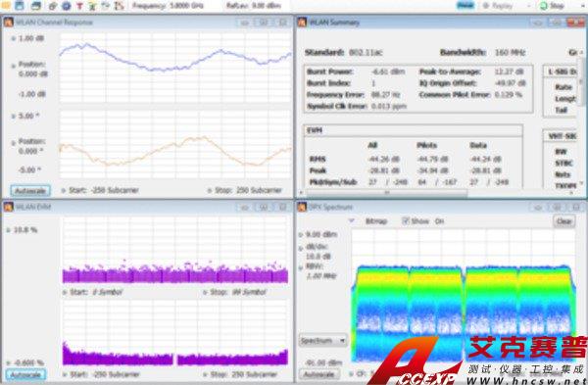
Task: Click the Frequency 5.8000 GHz field
Action: click(168, 6)
